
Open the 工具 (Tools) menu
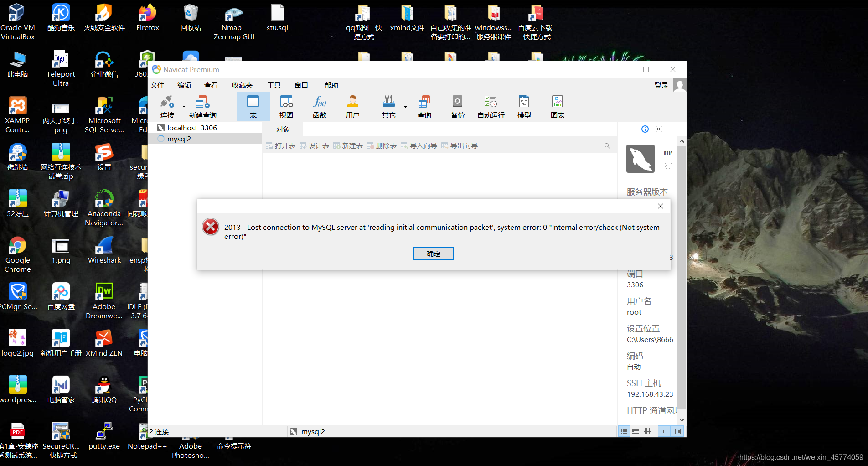[x=274, y=85]
